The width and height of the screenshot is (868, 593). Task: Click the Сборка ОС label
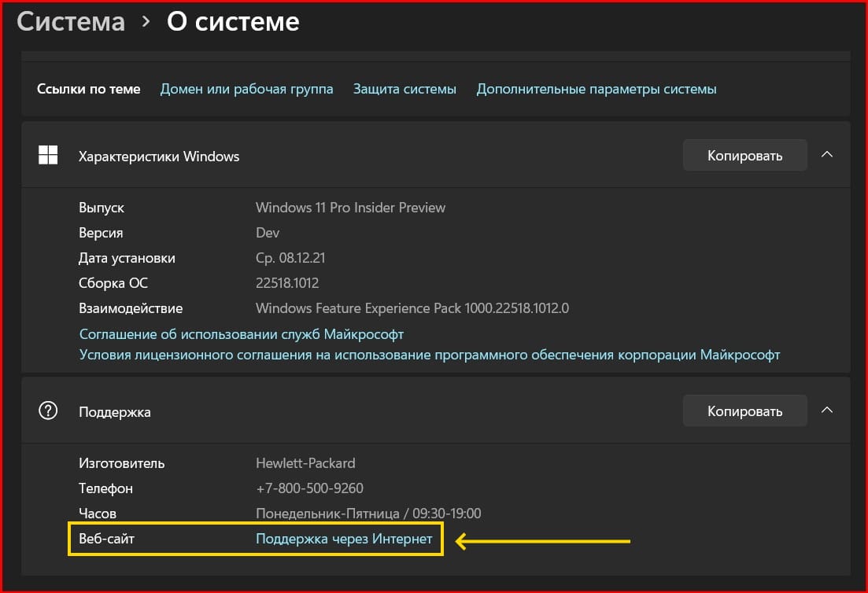click(x=113, y=283)
